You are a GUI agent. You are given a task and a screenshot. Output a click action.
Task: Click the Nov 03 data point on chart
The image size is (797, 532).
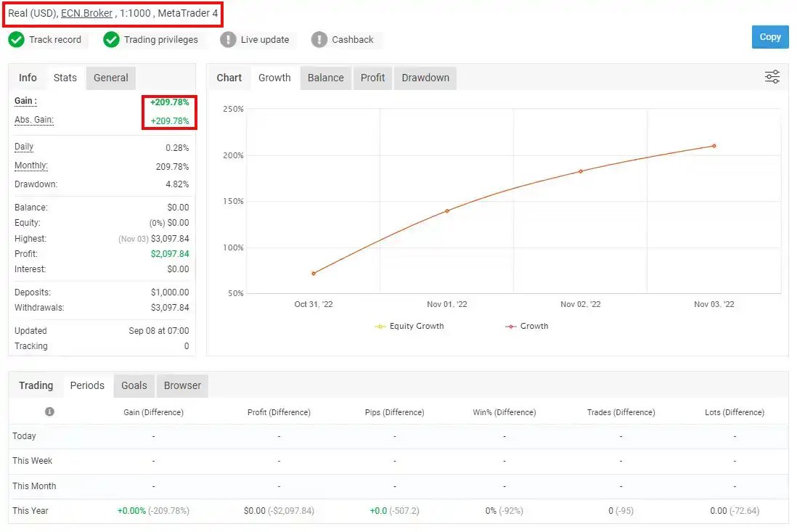(x=714, y=146)
